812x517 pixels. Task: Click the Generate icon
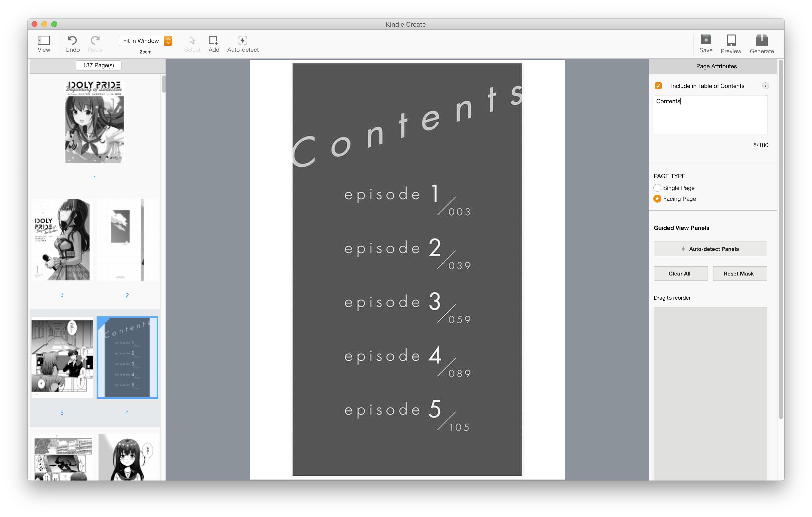pos(761,40)
